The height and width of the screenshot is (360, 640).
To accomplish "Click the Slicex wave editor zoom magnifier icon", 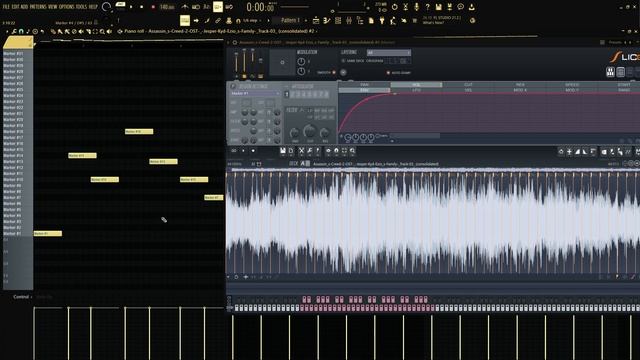I will pyautogui.click(x=353, y=151).
